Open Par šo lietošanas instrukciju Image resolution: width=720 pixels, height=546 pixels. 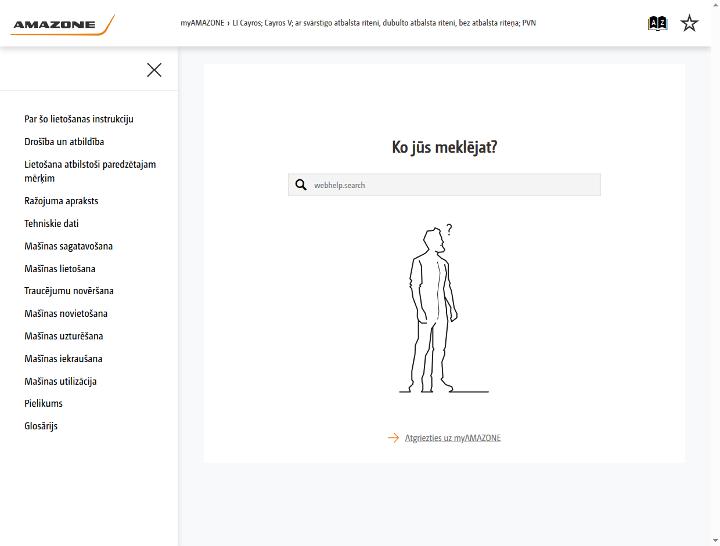(79, 119)
